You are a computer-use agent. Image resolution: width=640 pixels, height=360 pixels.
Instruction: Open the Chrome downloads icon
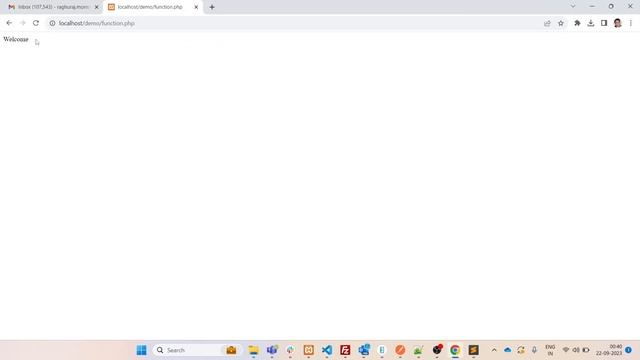click(x=591, y=23)
